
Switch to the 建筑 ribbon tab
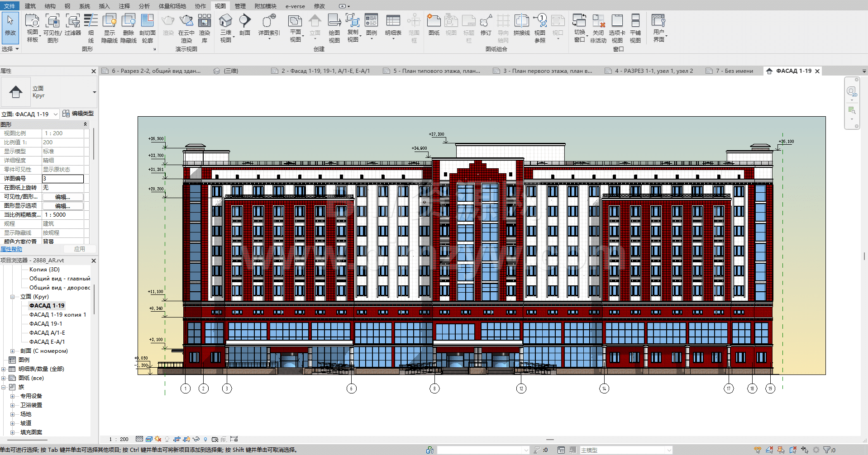[x=30, y=6]
